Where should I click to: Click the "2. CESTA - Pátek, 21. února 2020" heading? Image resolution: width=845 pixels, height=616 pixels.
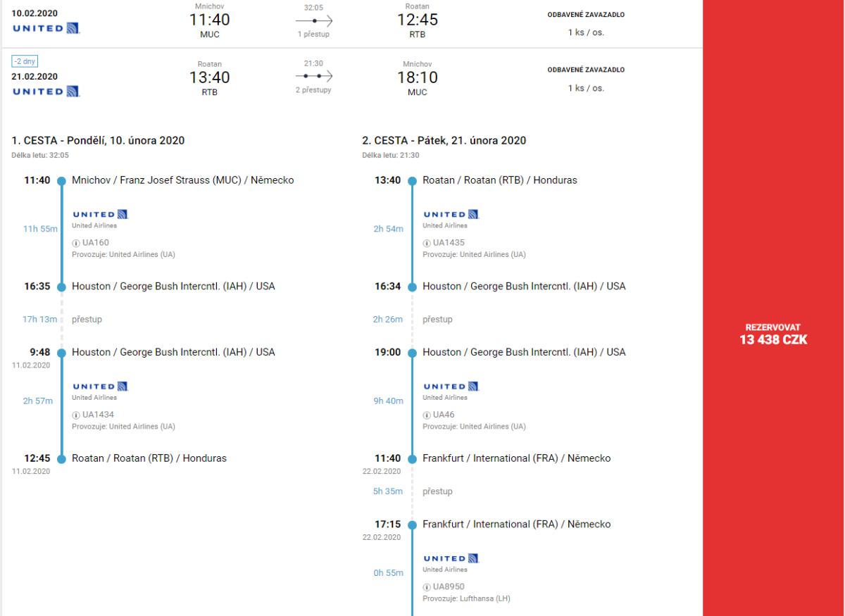[x=444, y=140]
